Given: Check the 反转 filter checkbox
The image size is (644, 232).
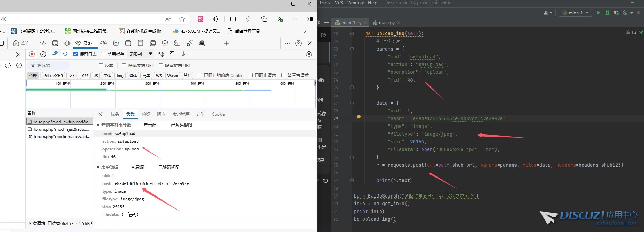Looking at the screenshot, I should [x=101, y=65].
